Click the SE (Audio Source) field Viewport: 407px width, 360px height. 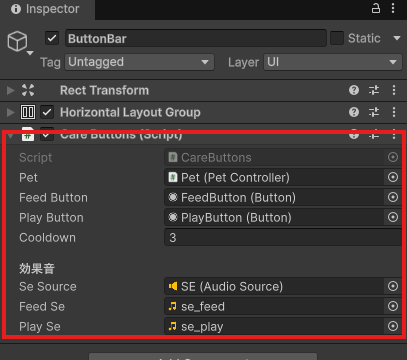[x=274, y=286]
